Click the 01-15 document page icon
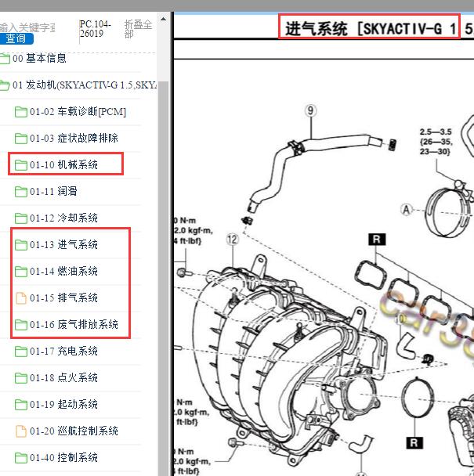474x476 pixels. [x=21, y=298]
